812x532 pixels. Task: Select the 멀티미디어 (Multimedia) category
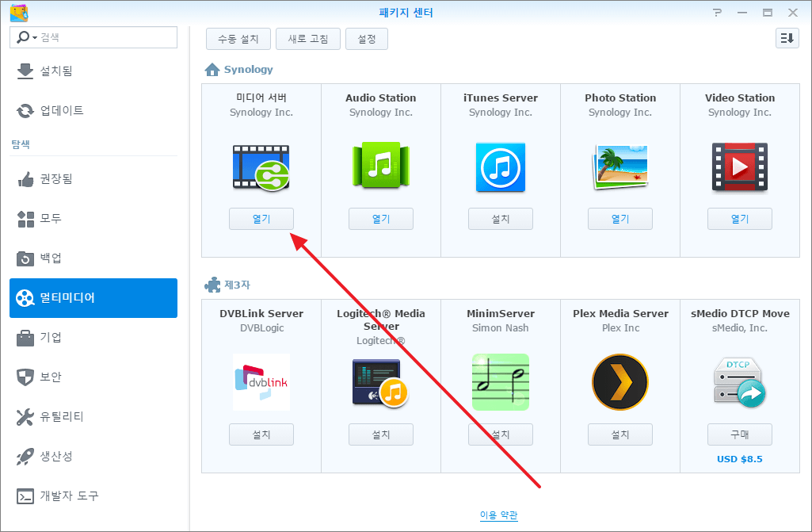[93, 297]
